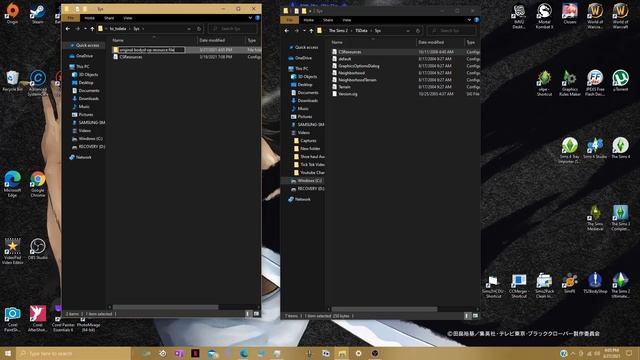Click The Sims 2 breadcrumb in address bar
The image size is (640, 360).
(x=338, y=31)
